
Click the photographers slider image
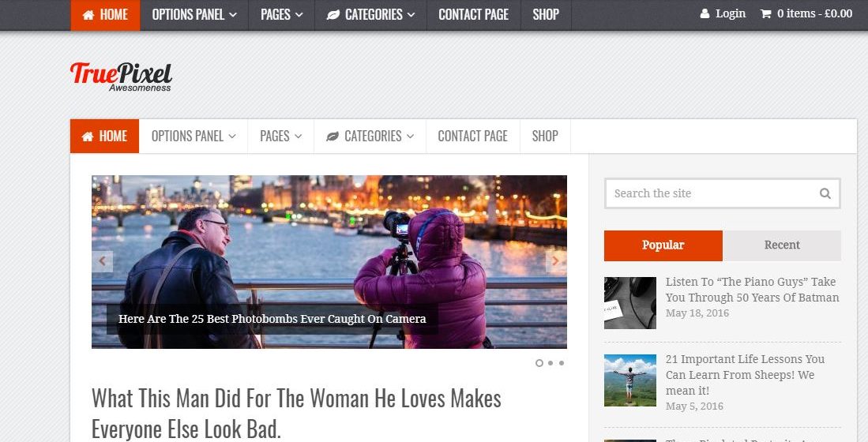(329, 262)
